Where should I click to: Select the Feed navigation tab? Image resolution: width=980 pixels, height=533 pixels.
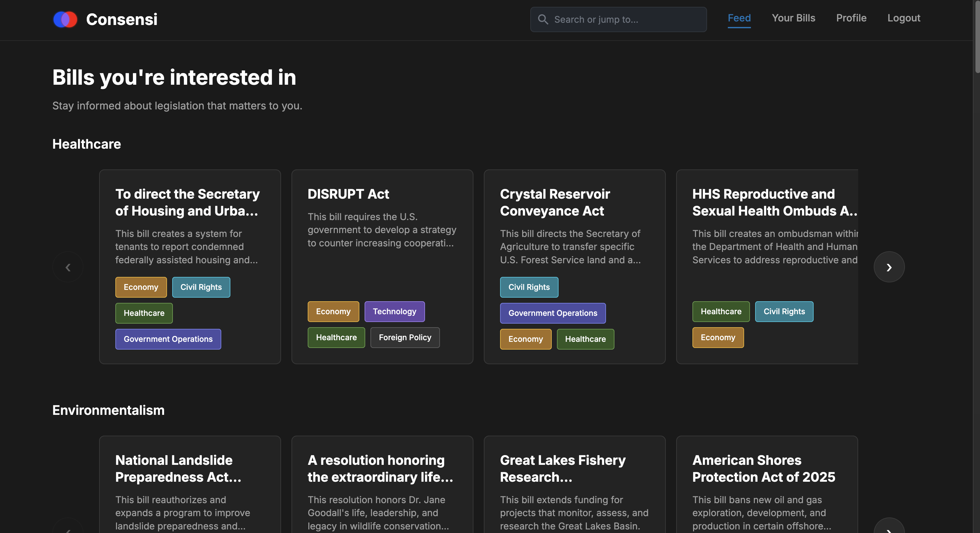[x=739, y=18]
